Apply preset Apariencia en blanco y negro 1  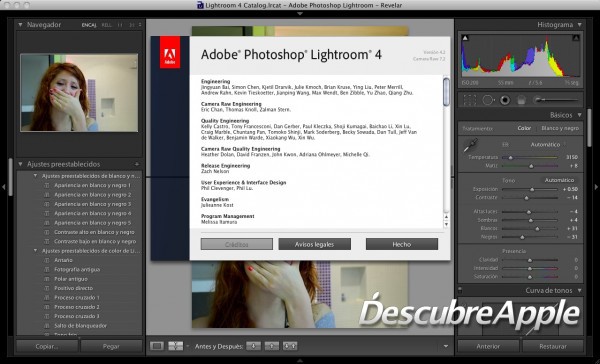point(92,185)
